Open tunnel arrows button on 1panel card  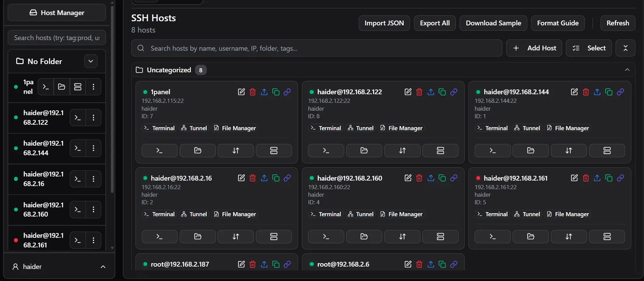coord(236,150)
